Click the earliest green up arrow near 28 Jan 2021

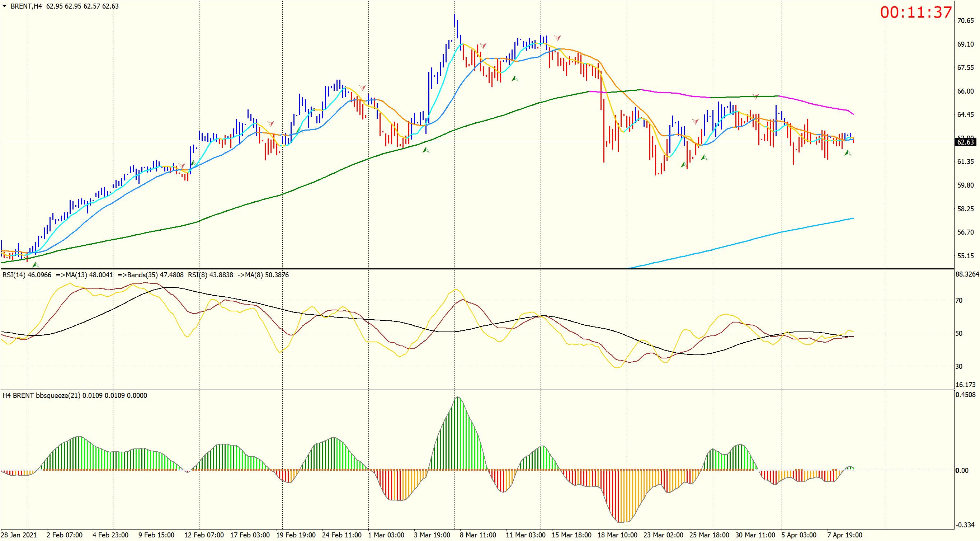point(36,264)
